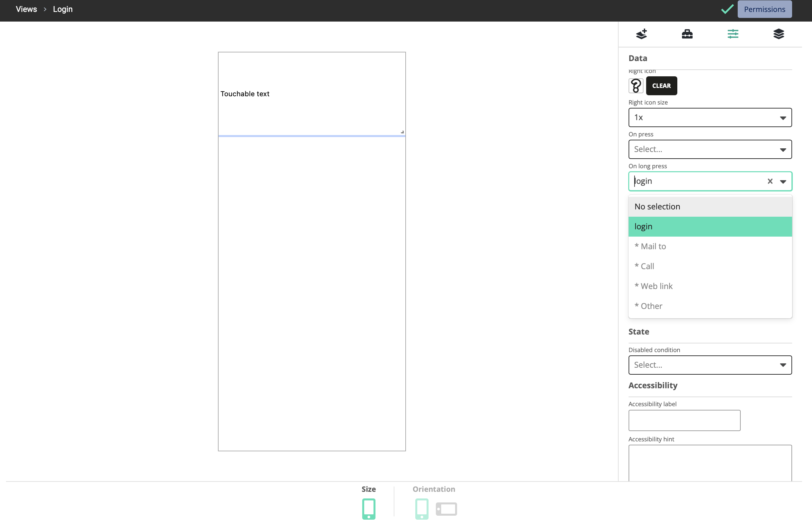Choose the login option in list
Image resolution: width=812 pixels, height=521 pixels.
[x=710, y=226]
